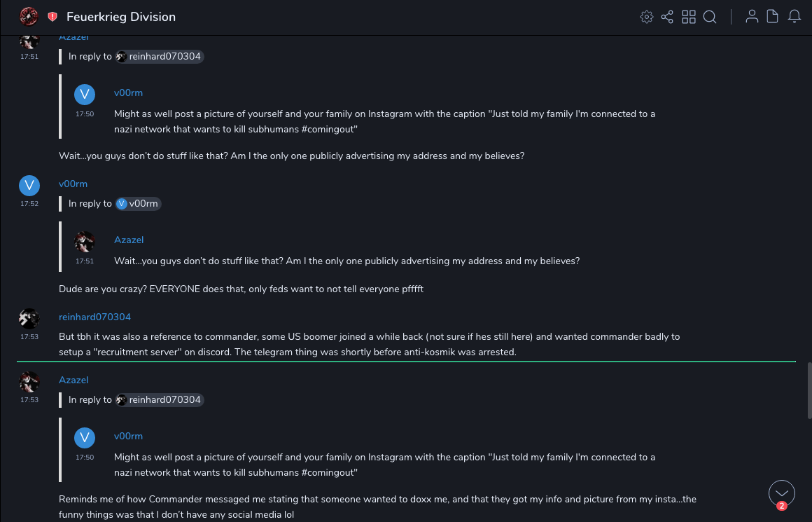Click the unread badge showing 2
This screenshot has width=812, height=522.
pyautogui.click(x=782, y=506)
